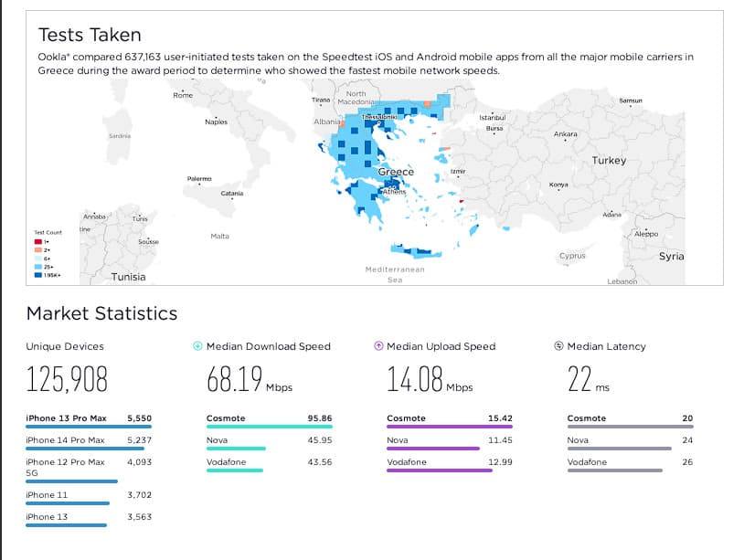744x560 pixels.
Task: Click the 5,550 device count value
Action: [140, 418]
